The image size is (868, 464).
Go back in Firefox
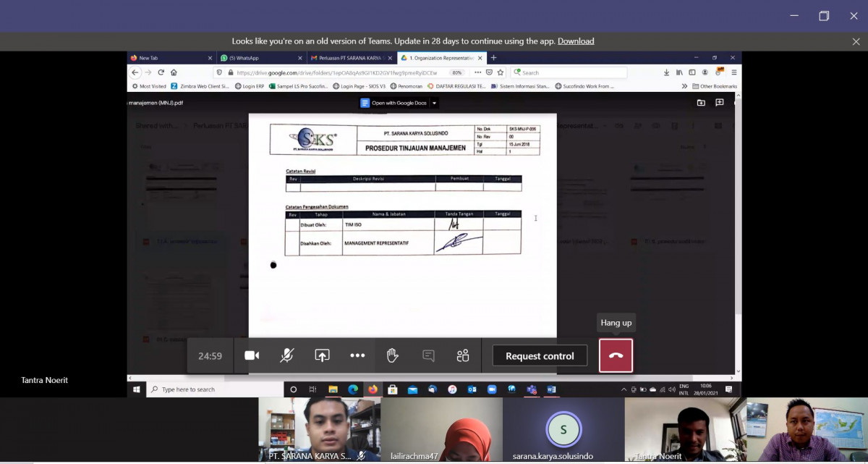(135, 72)
